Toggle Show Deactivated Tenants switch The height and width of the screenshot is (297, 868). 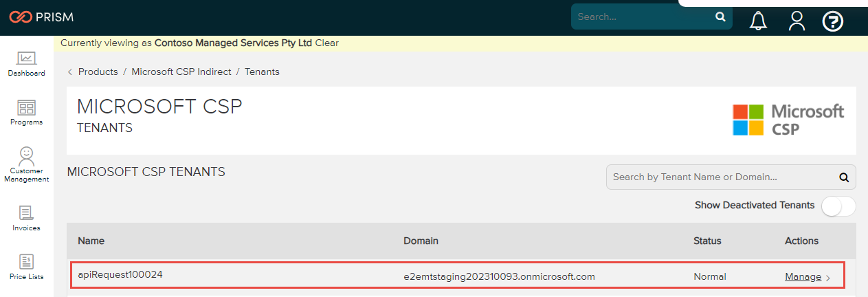tap(839, 206)
